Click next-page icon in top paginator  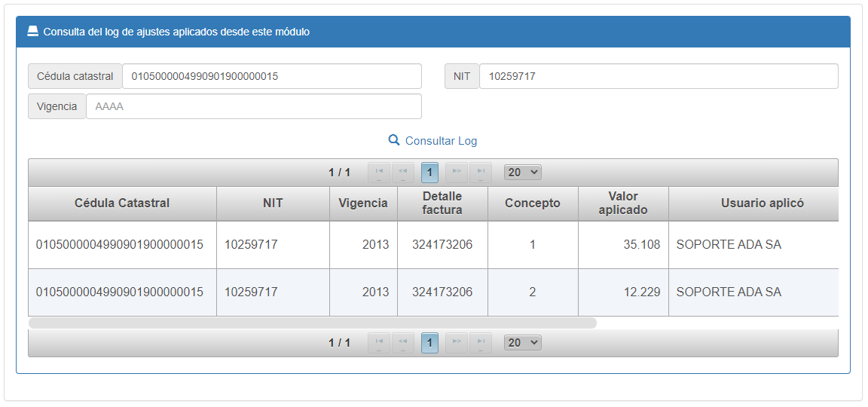pyautogui.click(x=457, y=173)
